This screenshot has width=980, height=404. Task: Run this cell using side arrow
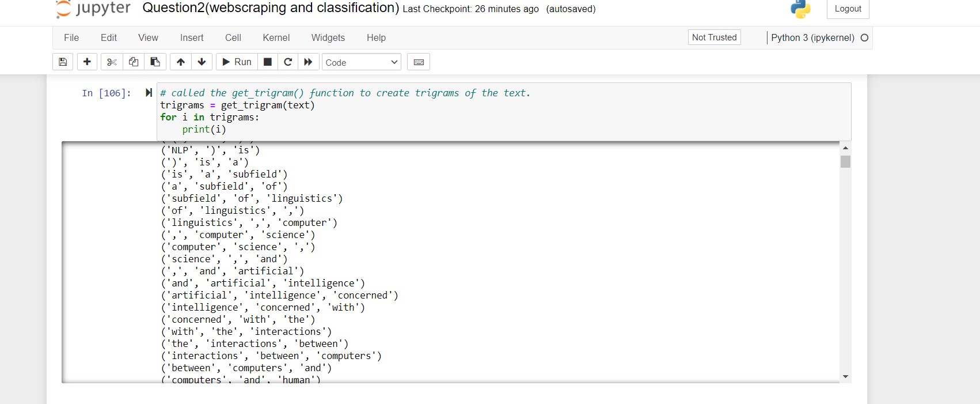pos(149,92)
